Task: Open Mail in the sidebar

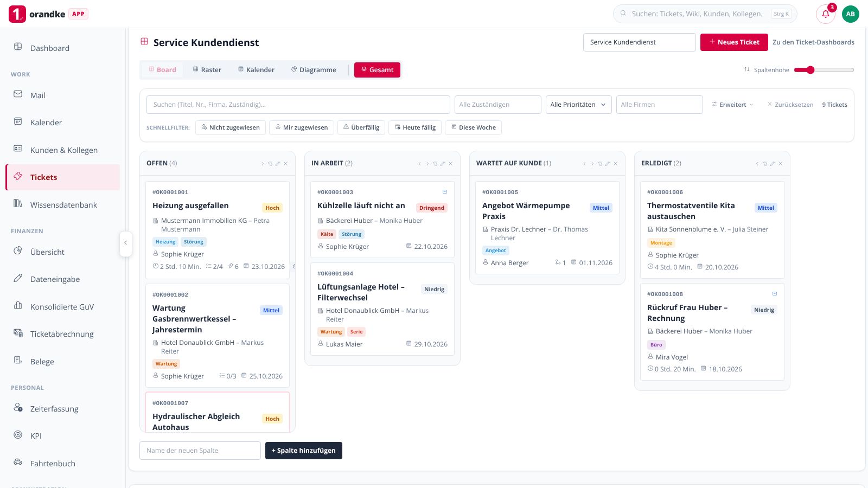Action: pos(63,95)
